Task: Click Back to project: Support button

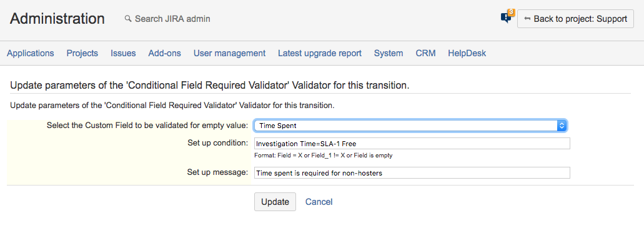Action: [x=575, y=19]
